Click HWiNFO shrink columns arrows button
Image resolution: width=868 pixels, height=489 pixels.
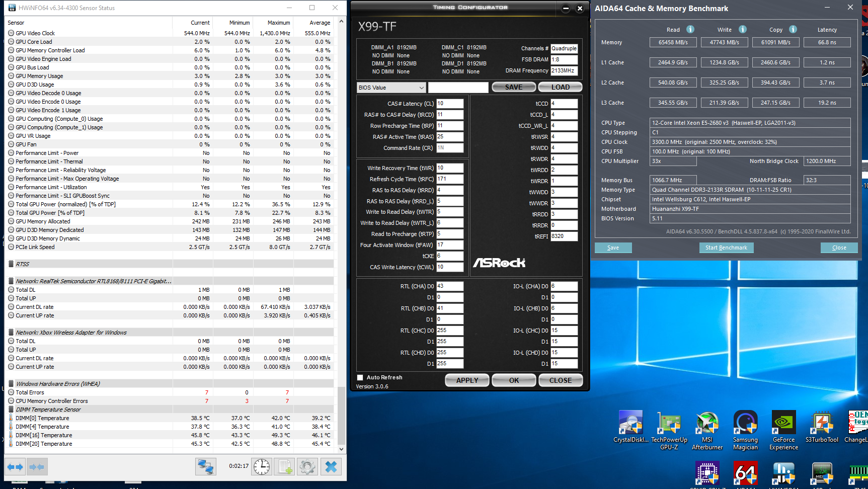(x=37, y=467)
